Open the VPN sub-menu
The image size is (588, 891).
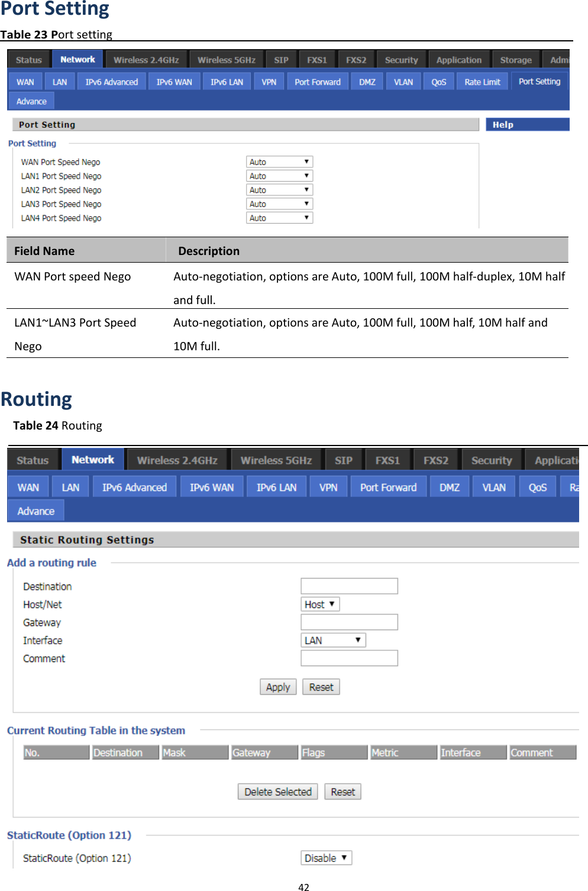point(269,81)
